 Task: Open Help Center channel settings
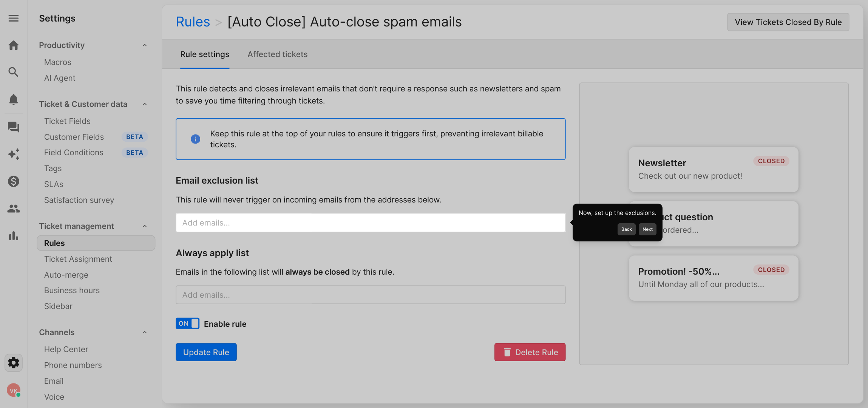66,349
